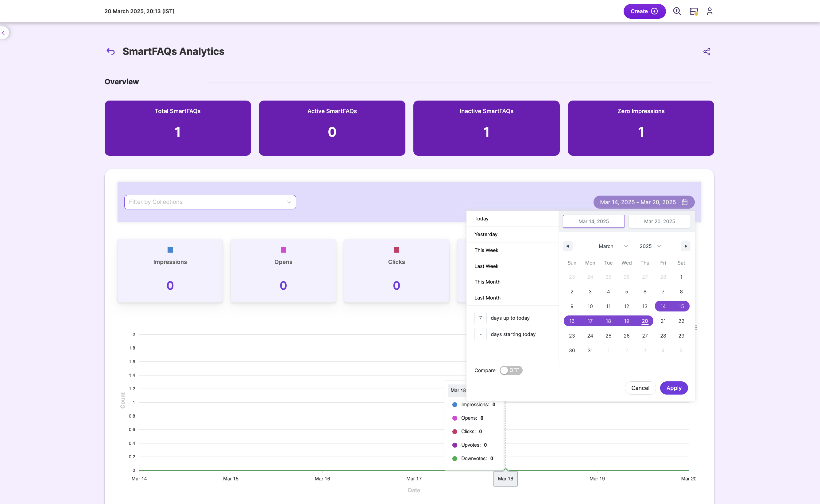Screen dimensions: 820x504
Task: Click the Cancel button
Action: coord(640,388)
